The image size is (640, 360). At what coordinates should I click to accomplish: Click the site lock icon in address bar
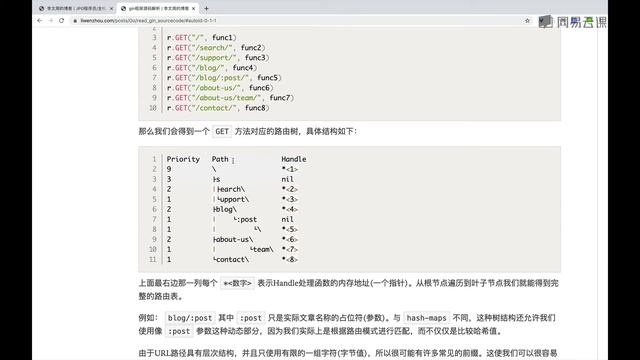click(75, 20)
